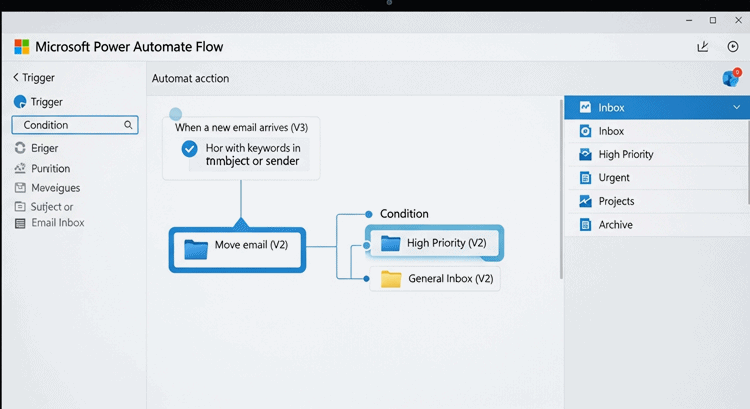Click the General Inbox yellow folder icon
750x409 pixels.
click(x=391, y=279)
